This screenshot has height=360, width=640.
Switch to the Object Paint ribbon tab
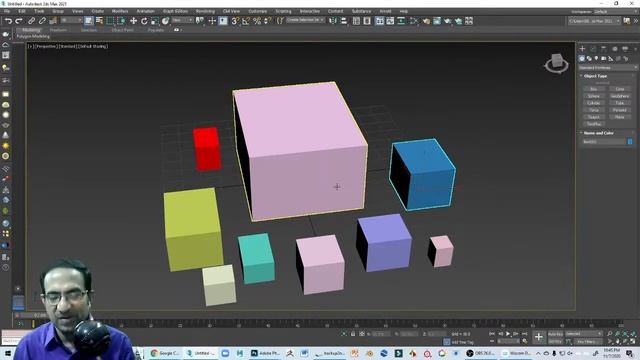pyautogui.click(x=122, y=30)
